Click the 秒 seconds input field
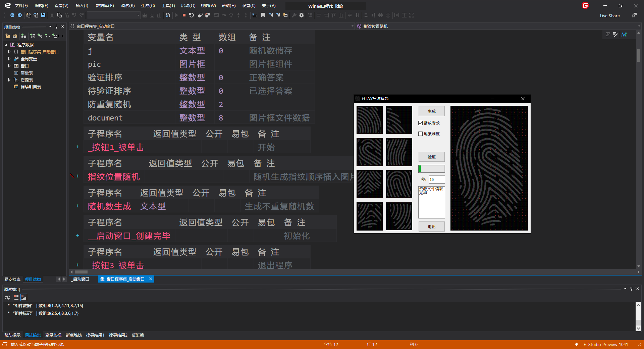Screen dimensions: 644x349 tap(437, 180)
